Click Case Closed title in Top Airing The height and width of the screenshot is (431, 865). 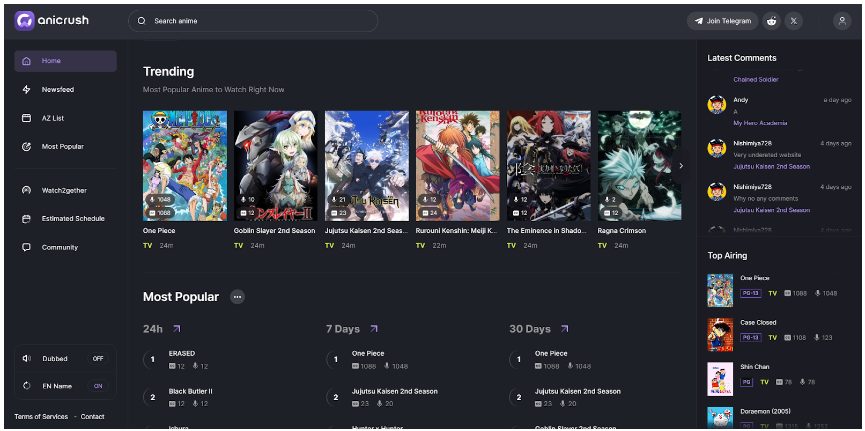click(x=758, y=322)
